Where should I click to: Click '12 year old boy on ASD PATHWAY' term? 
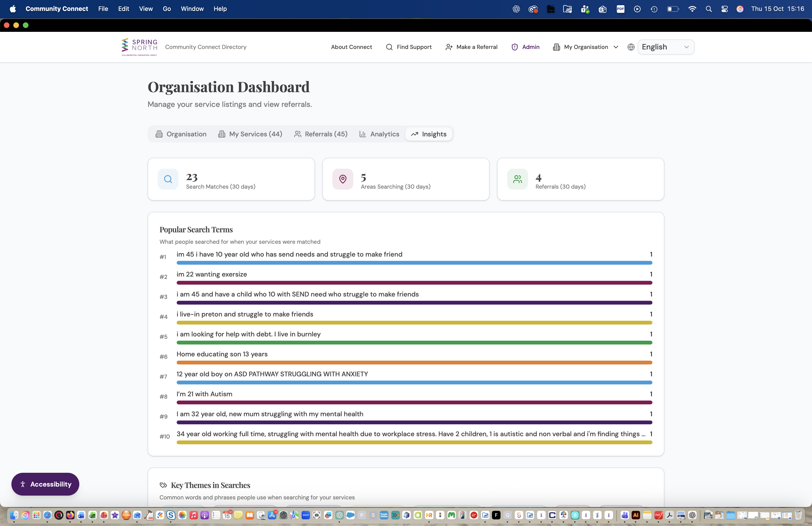pyautogui.click(x=272, y=374)
